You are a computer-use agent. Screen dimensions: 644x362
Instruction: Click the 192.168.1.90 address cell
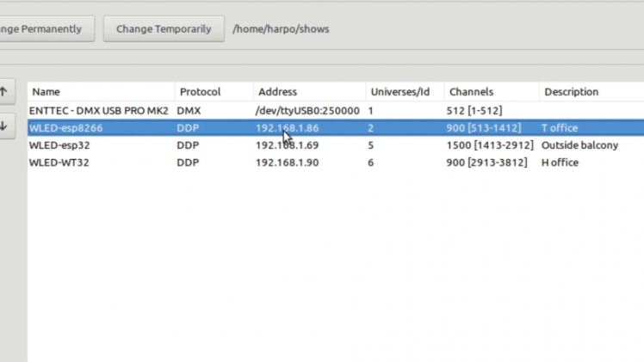tap(287, 163)
